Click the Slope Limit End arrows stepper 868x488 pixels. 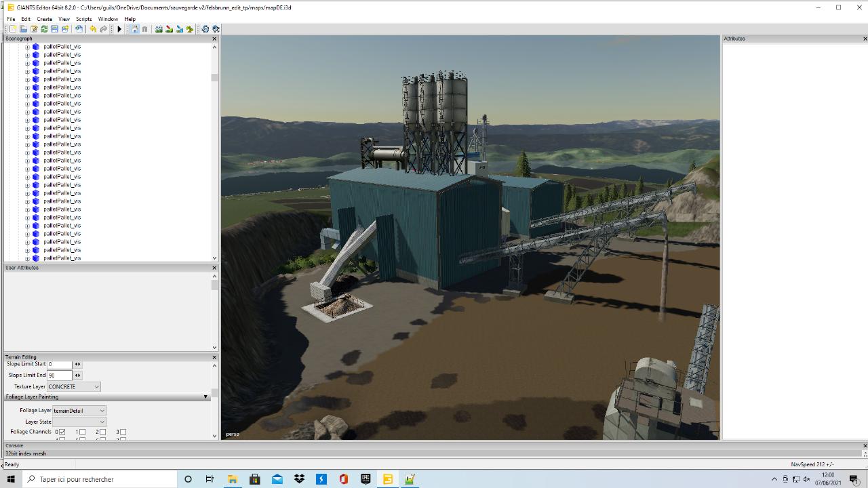(x=77, y=375)
